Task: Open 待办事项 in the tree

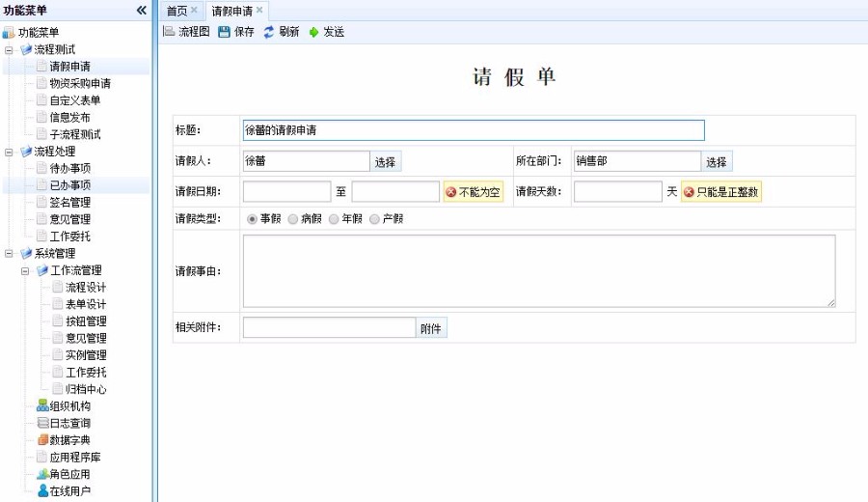Action: tap(69, 168)
